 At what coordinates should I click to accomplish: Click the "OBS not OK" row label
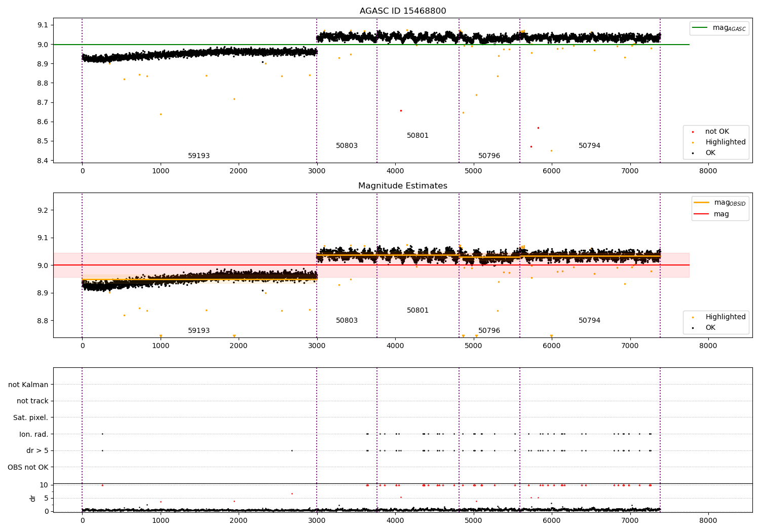28,467
